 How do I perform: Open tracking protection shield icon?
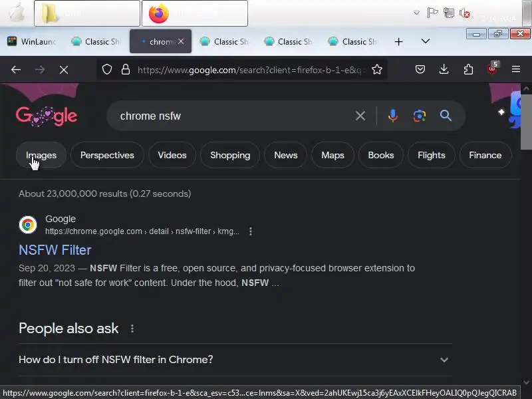click(x=107, y=70)
